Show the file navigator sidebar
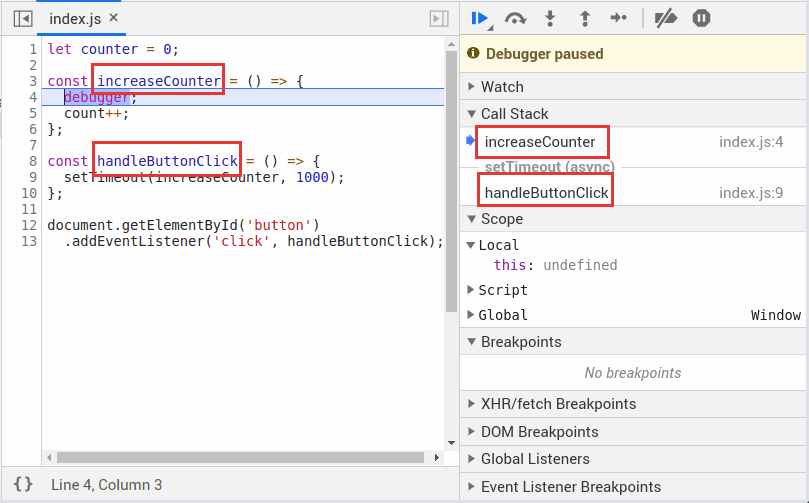Screen dimensions: 809x503 pyautogui.click(x=22, y=19)
